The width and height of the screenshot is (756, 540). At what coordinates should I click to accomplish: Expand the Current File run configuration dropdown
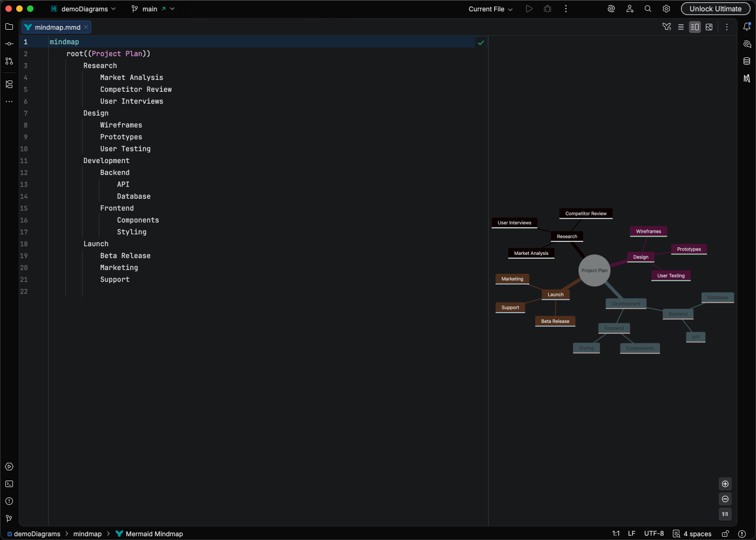pos(490,9)
